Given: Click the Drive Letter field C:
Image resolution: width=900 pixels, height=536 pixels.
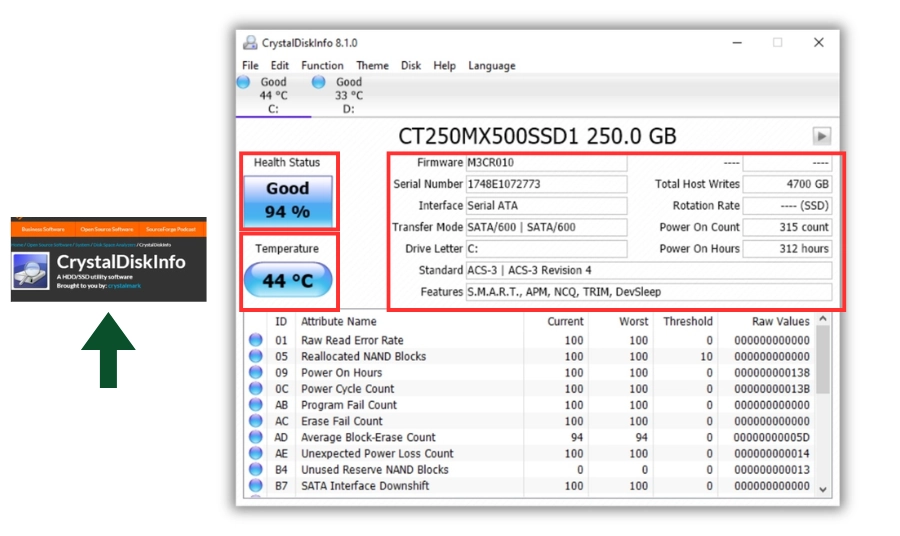Looking at the screenshot, I should pyautogui.click(x=546, y=248).
